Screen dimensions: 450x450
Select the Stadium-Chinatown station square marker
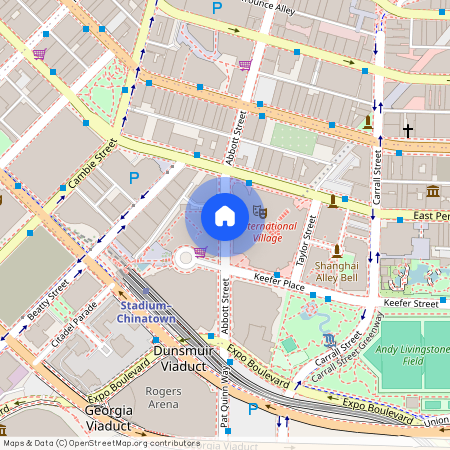[146, 291]
